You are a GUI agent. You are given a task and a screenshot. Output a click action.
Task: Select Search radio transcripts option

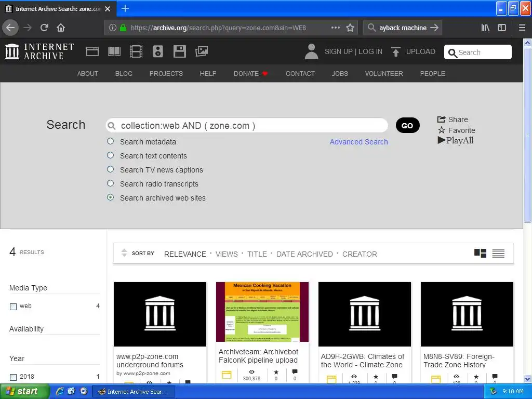click(111, 183)
